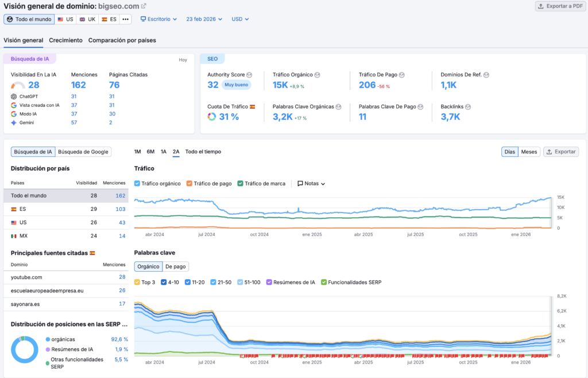Open the youtube.com cited source link

coord(26,277)
